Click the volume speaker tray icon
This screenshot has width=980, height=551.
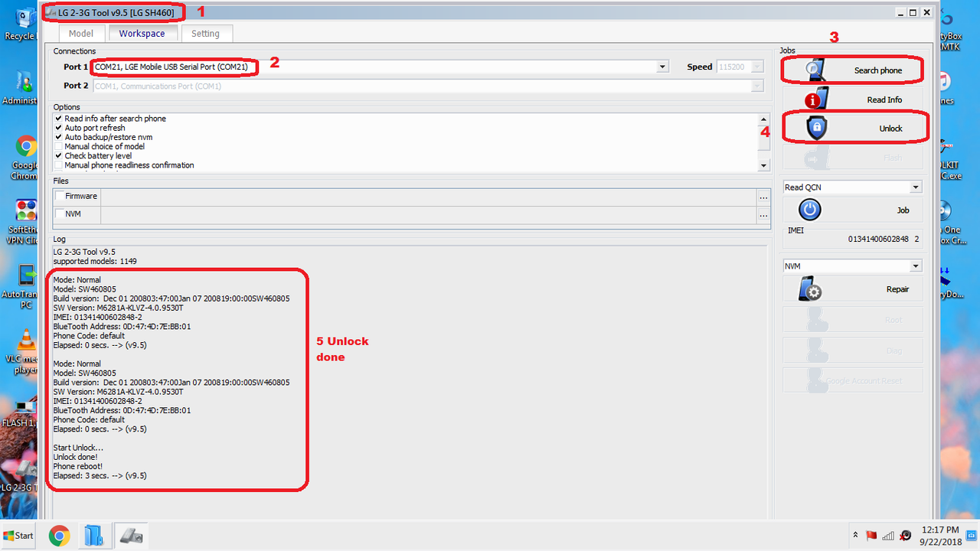pyautogui.click(x=906, y=535)
